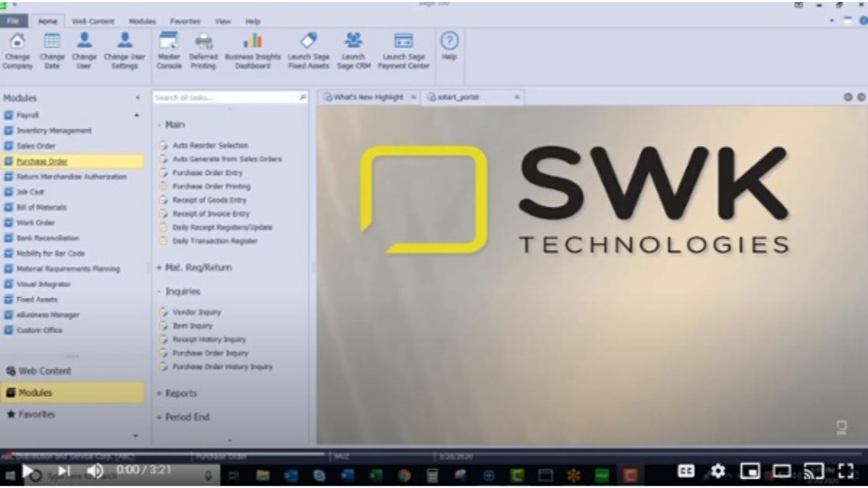Switch to the Web Content ribbon tab
The image size is (868, 488).
(93, 22)
